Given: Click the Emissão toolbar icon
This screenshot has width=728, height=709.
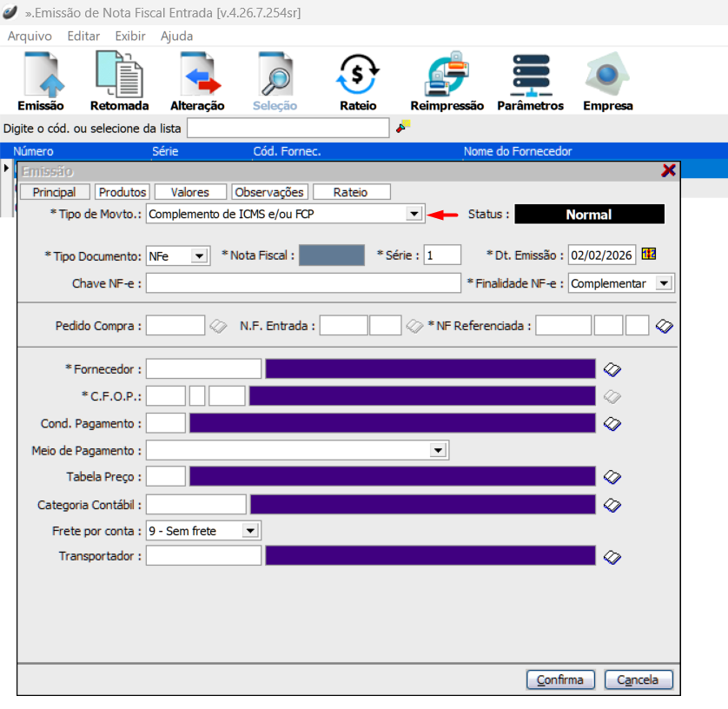Looking at the screenshot, I should tap(41, 76).
